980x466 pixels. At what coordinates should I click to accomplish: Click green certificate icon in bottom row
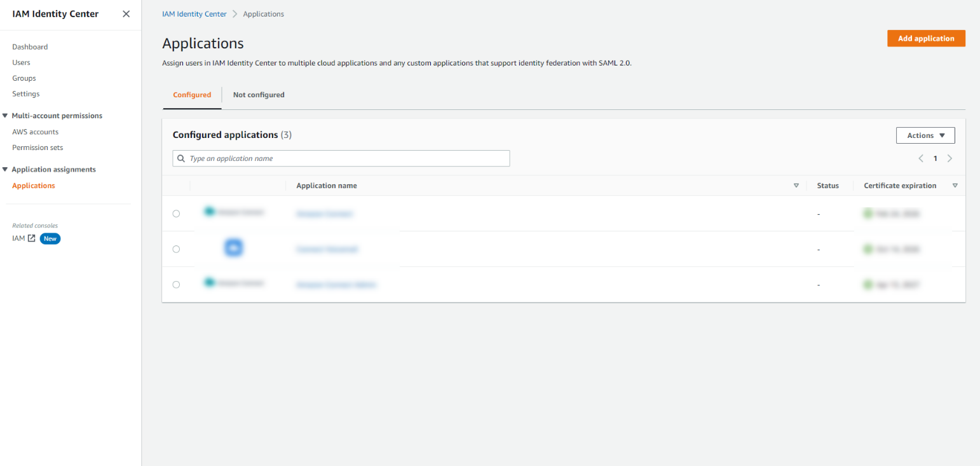868,284
